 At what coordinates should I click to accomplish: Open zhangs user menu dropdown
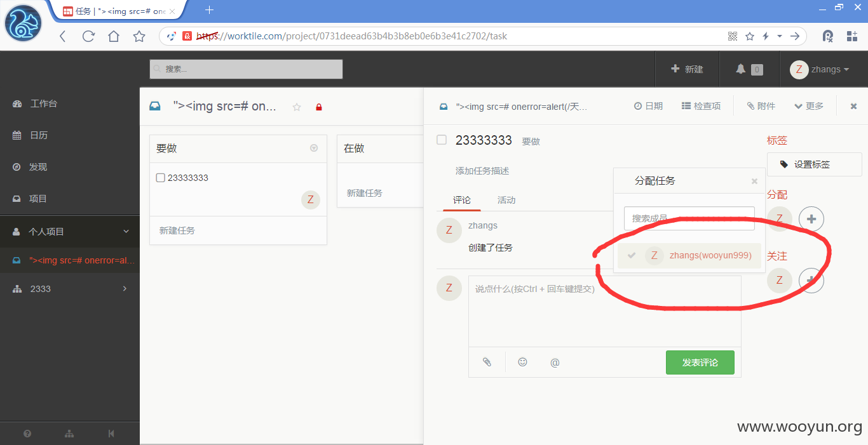tap(820, 70)
